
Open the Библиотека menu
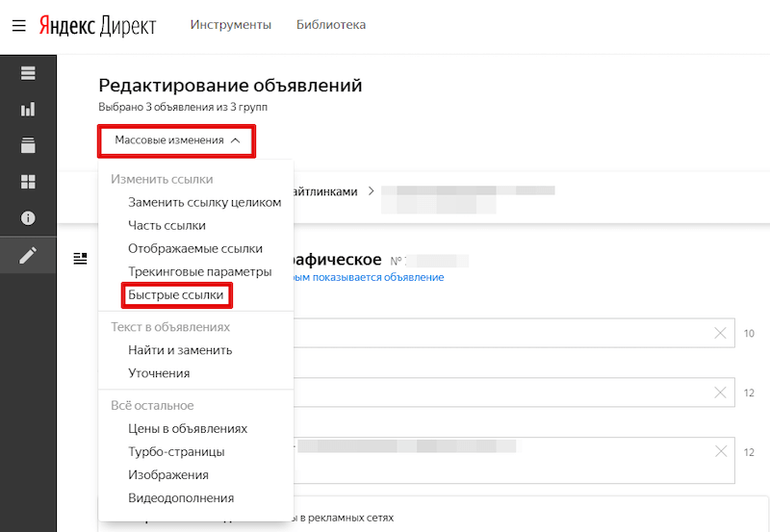(331, 25)
